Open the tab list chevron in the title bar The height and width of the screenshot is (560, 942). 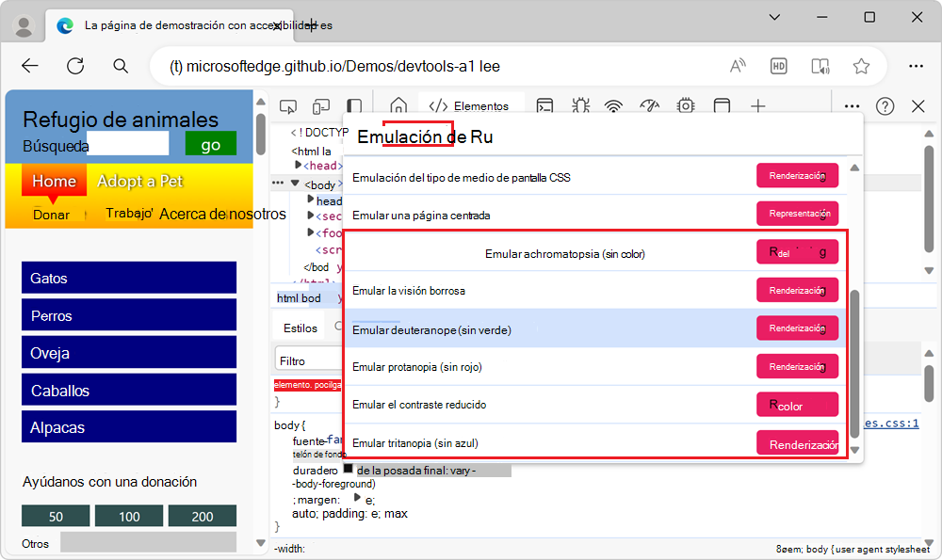(775, 17)
